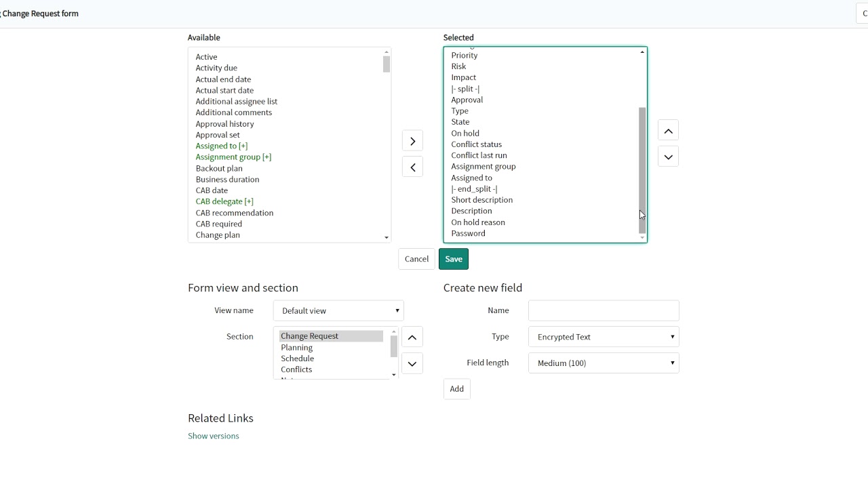Open the Type dropdown for new field

[603, 337]
